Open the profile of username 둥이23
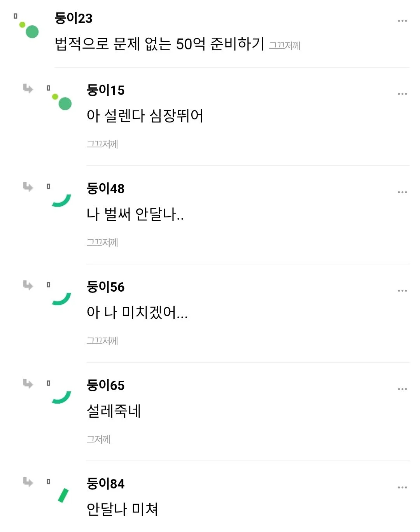The height and width of the screenshot is (532, 420). click(73, 18)
